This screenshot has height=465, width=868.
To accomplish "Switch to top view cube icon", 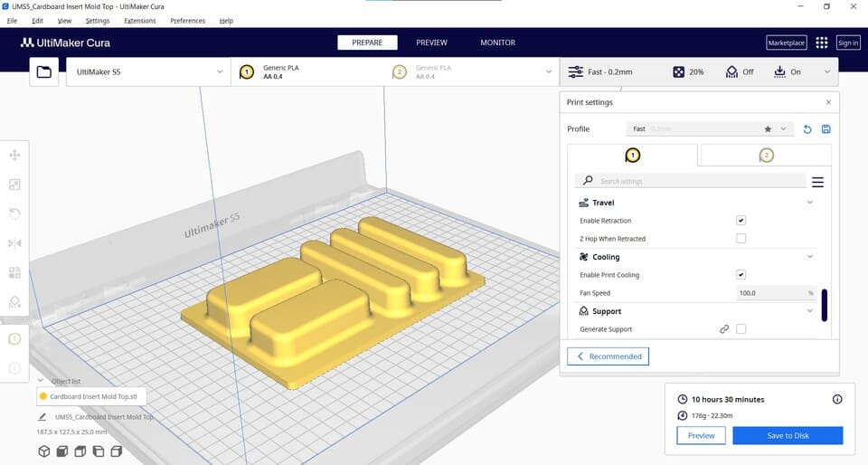I will (80, 451).
